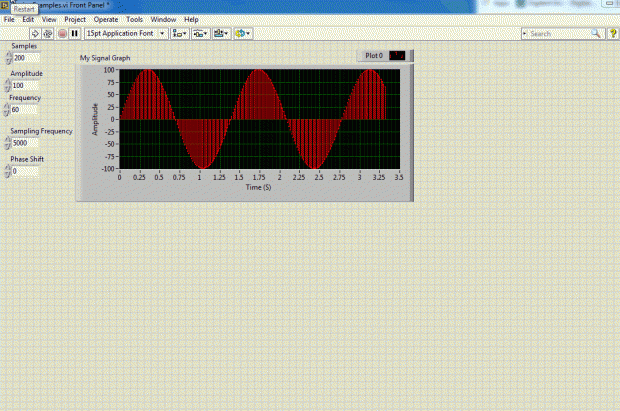This screenshot has height=411, width=620.
Task: Click the Samples value field showing 200
Action: pyautogui.click(x=26, y=58)
